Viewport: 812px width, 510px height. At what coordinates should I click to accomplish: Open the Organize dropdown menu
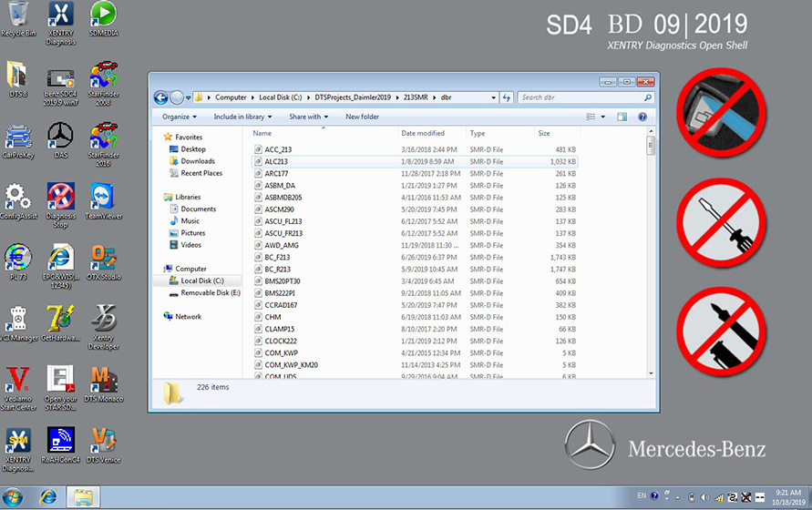click(x=180, y=117)
